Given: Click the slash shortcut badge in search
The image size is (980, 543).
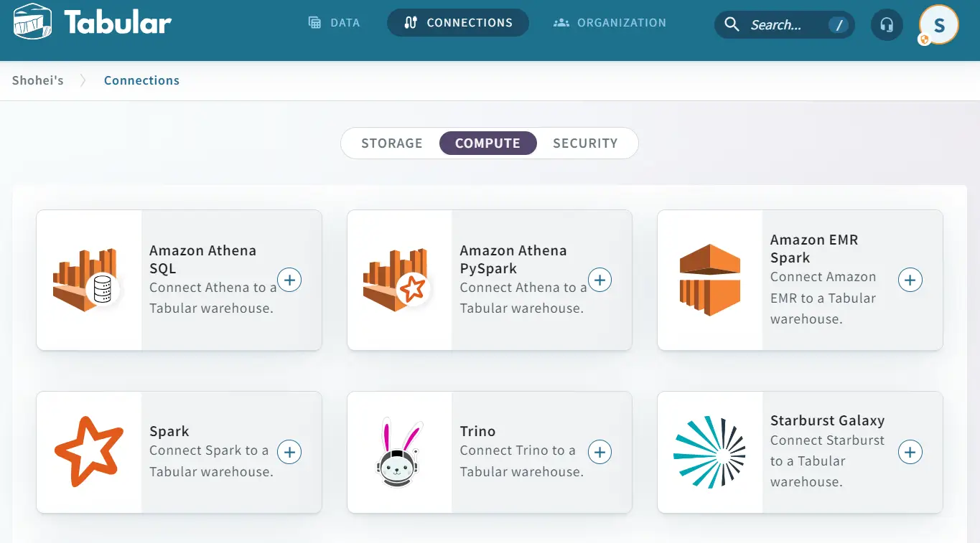Looking at the screenshot, I should 837,25.
